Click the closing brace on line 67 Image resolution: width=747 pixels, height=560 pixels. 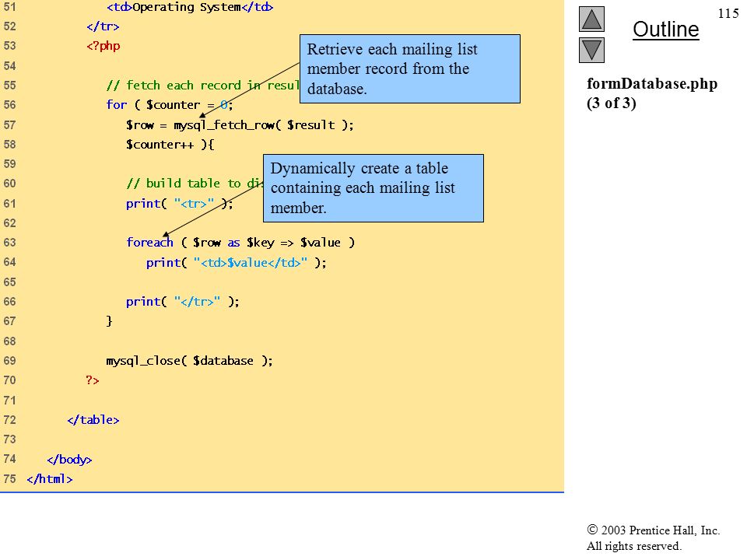point(109,321)
